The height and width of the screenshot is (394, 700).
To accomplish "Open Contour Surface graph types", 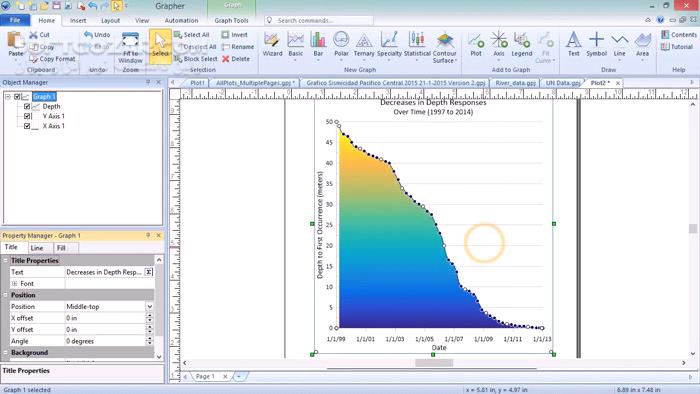I will point(444,47).
